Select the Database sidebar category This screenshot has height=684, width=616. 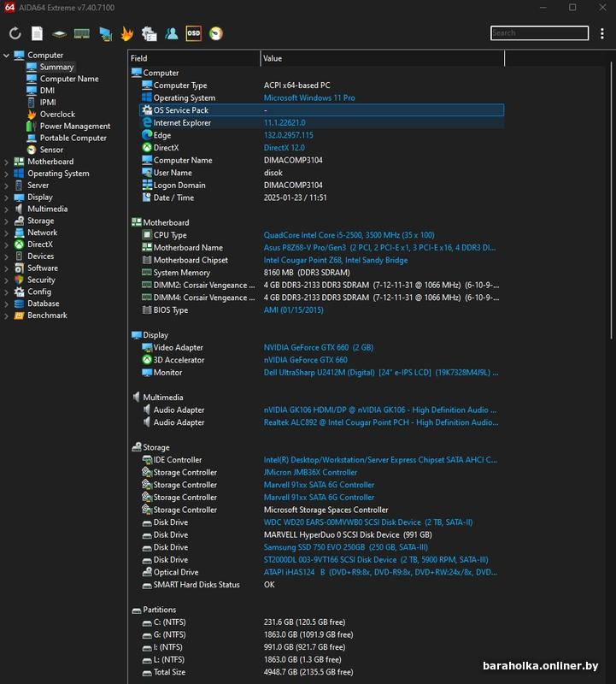44,304
